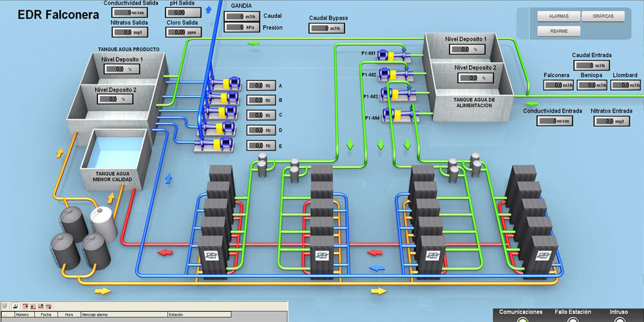The width and height of the screenshot is (644, 322).
Task: Click the Fallo Estación indicator light
Action: (x=573, y=319)
